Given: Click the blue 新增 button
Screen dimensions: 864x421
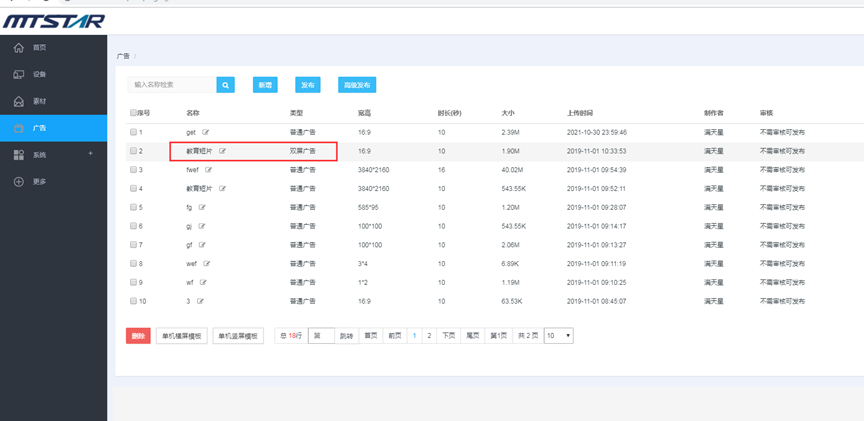Looking at the screenshot, I should [x=265, y=86].
